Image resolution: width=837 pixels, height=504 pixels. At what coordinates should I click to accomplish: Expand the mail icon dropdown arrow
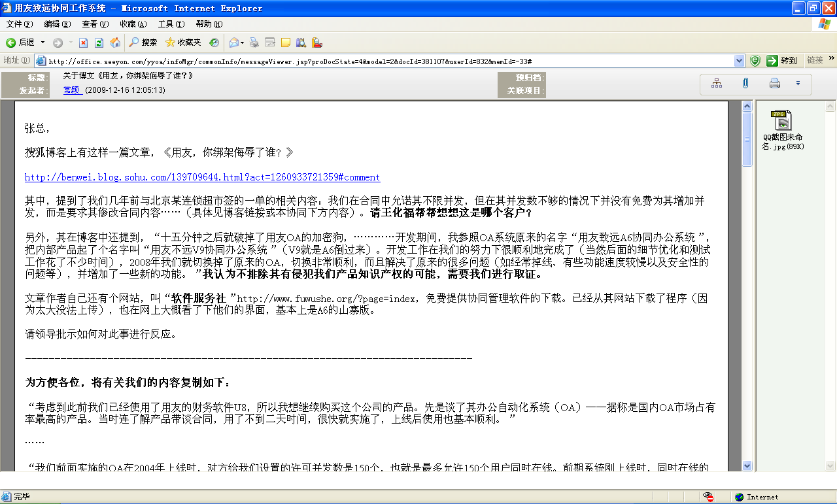tap(243, 42)
